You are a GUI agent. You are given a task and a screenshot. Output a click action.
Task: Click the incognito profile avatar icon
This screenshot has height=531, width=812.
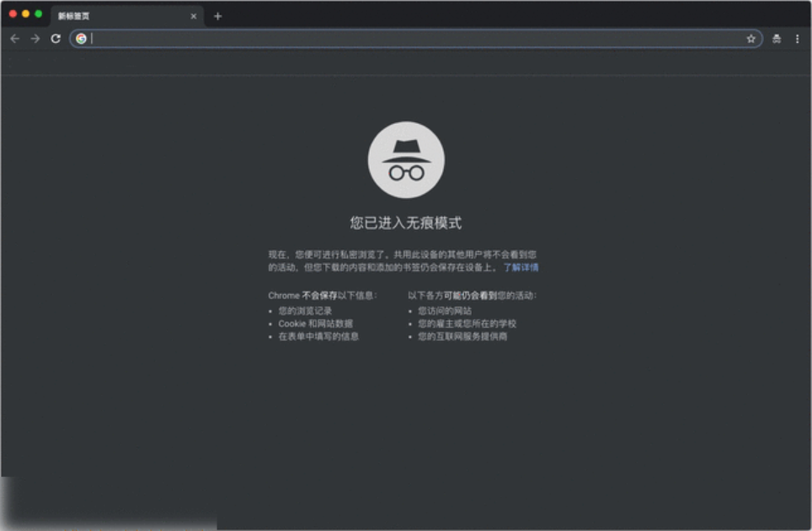tap(775, 38)
